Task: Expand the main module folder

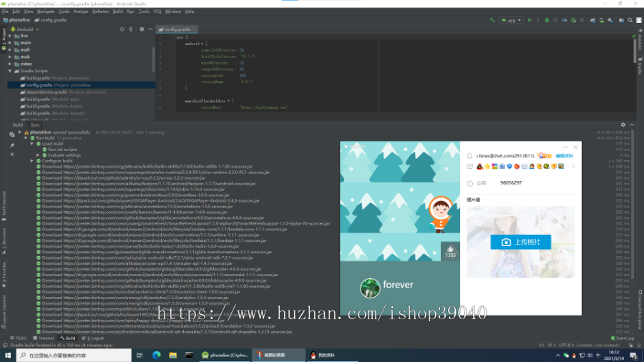Action: coord(10,43)
